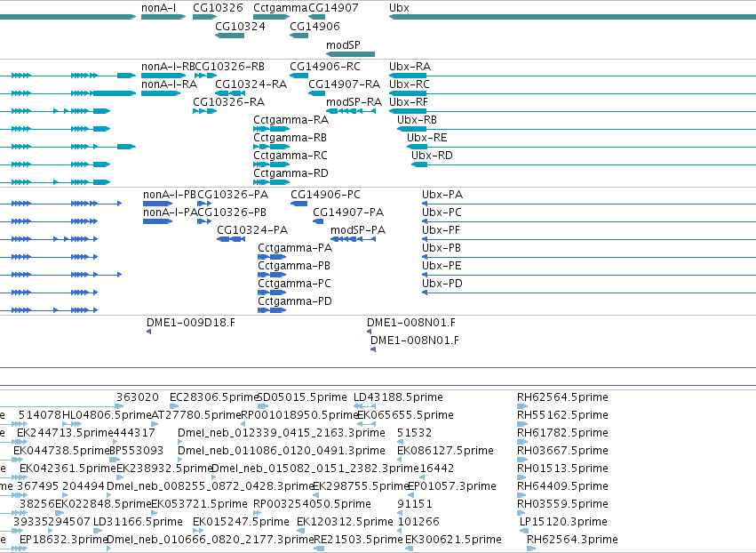Click transcript CG10324-RA label
Screen dimensions: 756x553
point(251,84)
